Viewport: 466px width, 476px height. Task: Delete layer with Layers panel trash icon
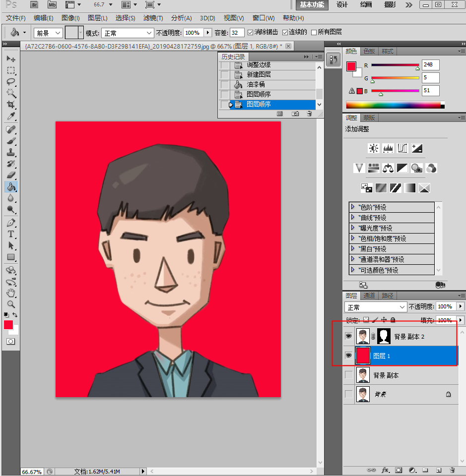(452, 470)
